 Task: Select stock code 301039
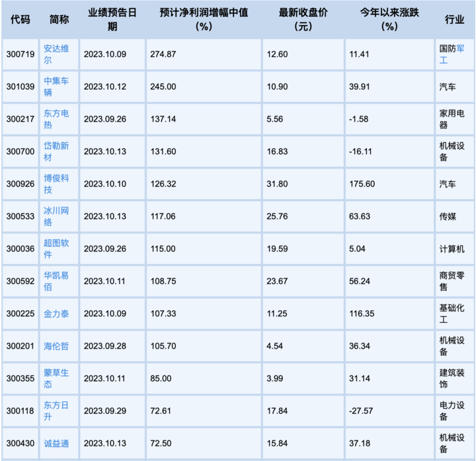tap(20, 87)
